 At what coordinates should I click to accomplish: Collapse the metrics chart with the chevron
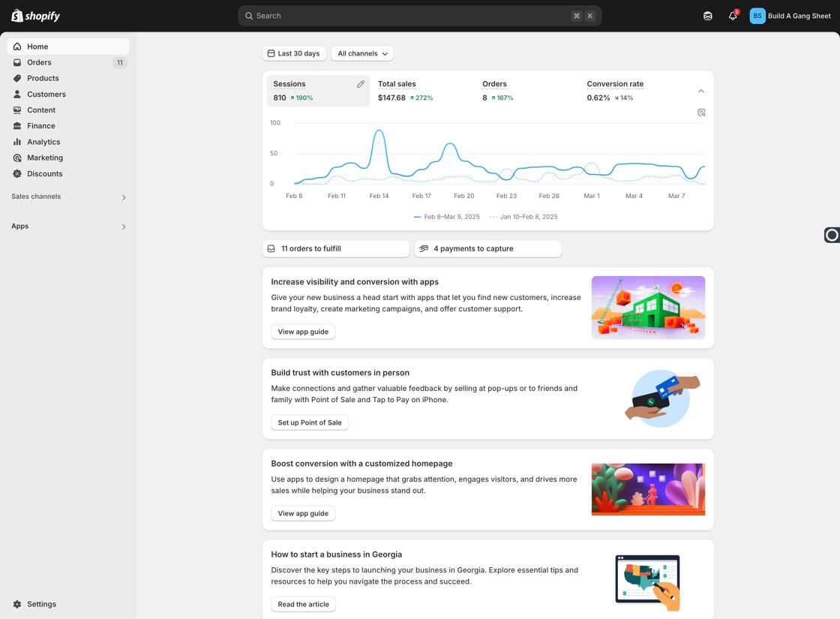[x=701, y=91]
